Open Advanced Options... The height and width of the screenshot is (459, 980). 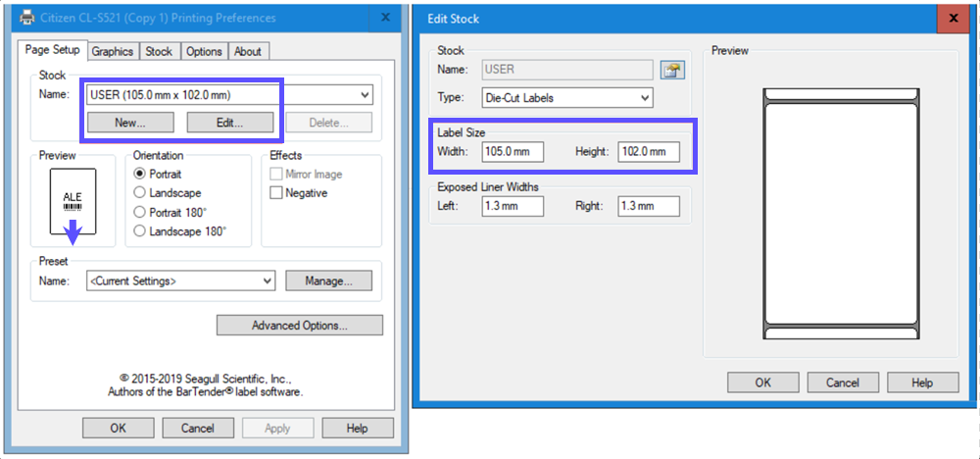[299, 326]
